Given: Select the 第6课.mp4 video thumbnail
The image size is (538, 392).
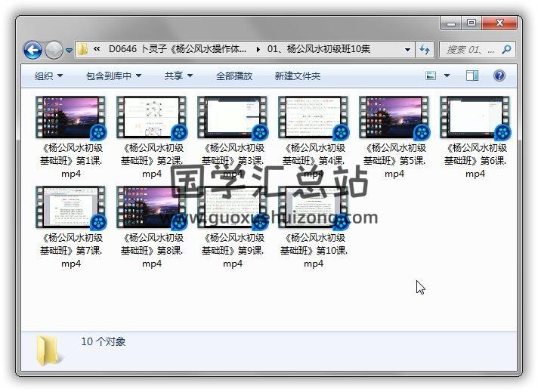Looking at the screenshot, I should 475,118.
